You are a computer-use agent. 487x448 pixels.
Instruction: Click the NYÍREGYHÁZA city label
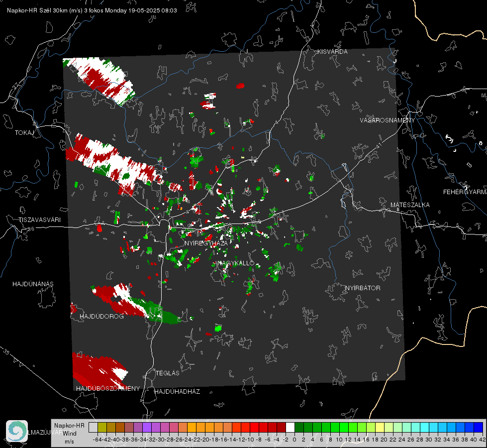[206, 243]
